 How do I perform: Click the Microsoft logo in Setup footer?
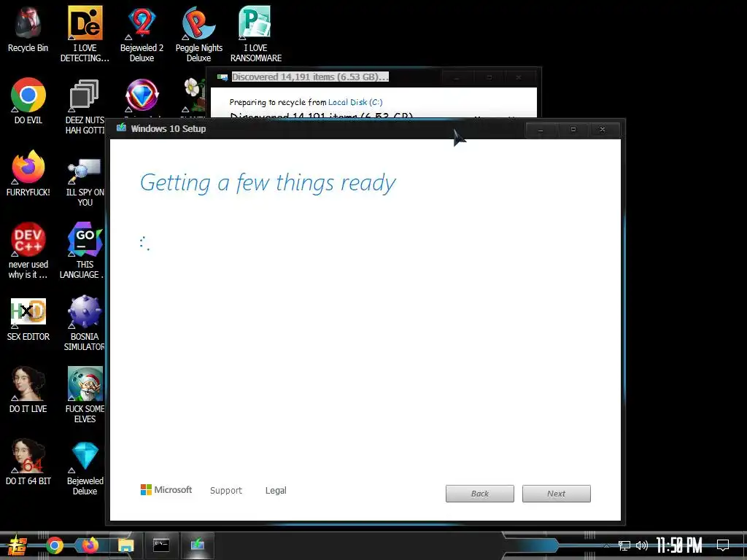tap(166, 490)
